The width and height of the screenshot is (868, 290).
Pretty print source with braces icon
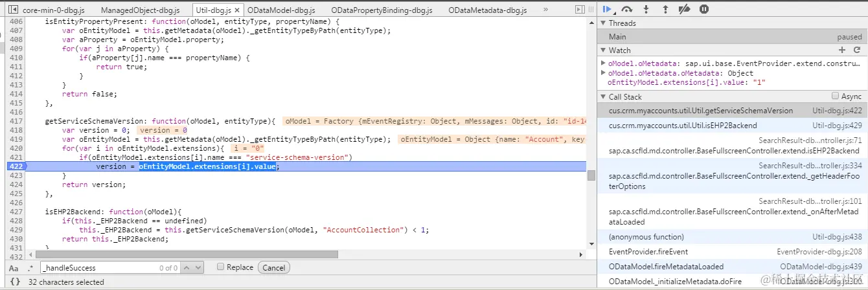point(15,282)
